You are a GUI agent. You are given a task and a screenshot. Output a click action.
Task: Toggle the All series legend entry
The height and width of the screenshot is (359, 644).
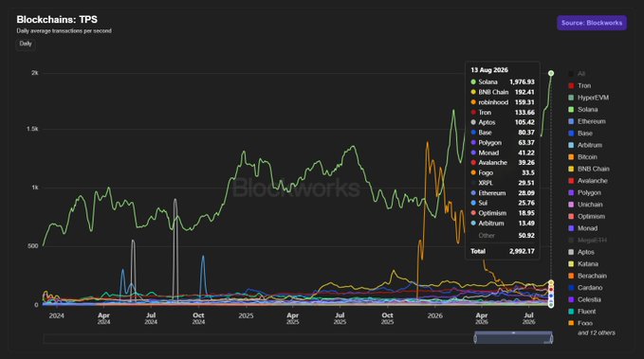[577, 74]
